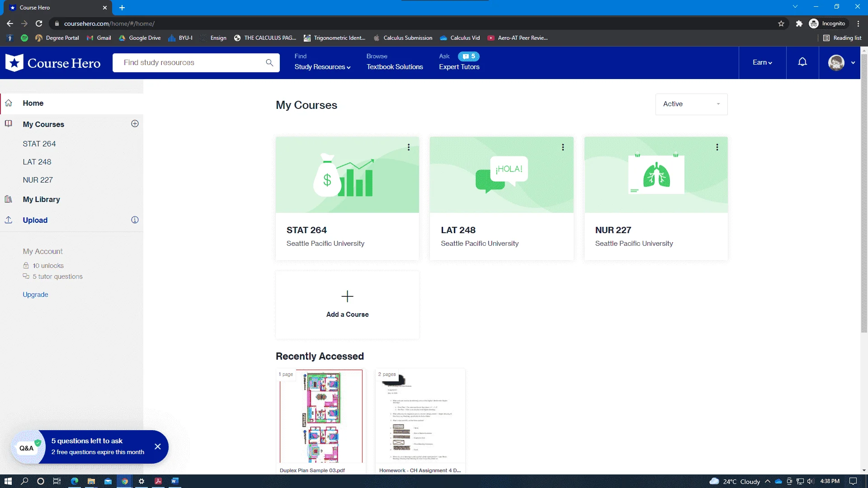Bookmark this page with the star icon
Viewport: 868px width, 488px height.
(x=781, y=23)
